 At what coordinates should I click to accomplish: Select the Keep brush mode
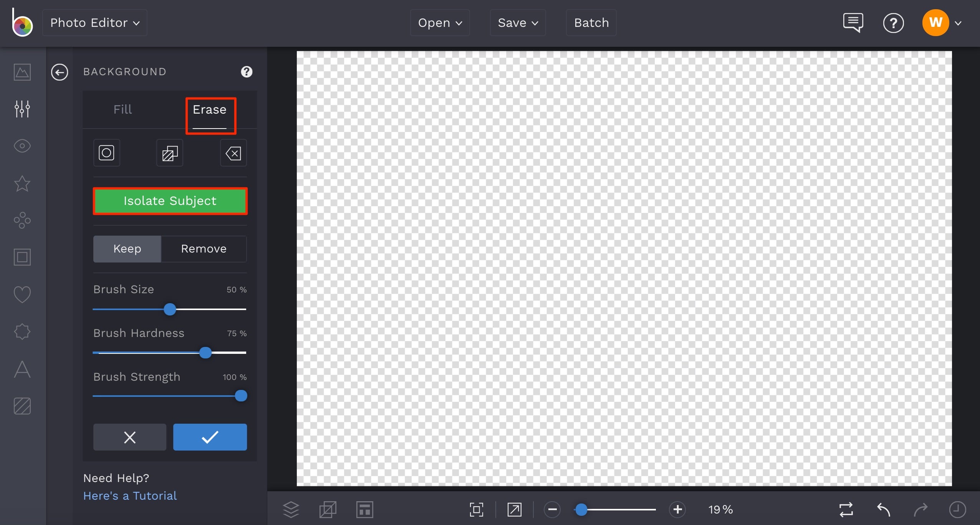click(127, 249)
